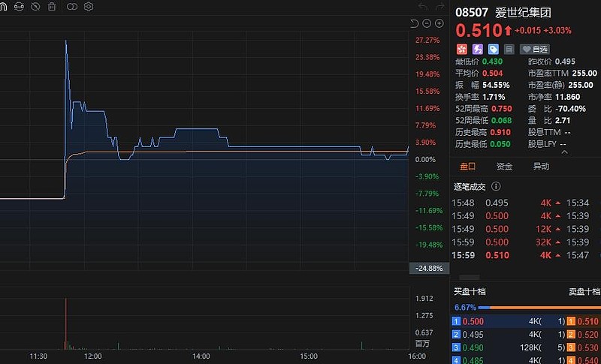Viewport: 601px width, 364px height.
Task: Click the 52周最低 0.068 value
Action: pyautogui.click(x=501, y=121)
